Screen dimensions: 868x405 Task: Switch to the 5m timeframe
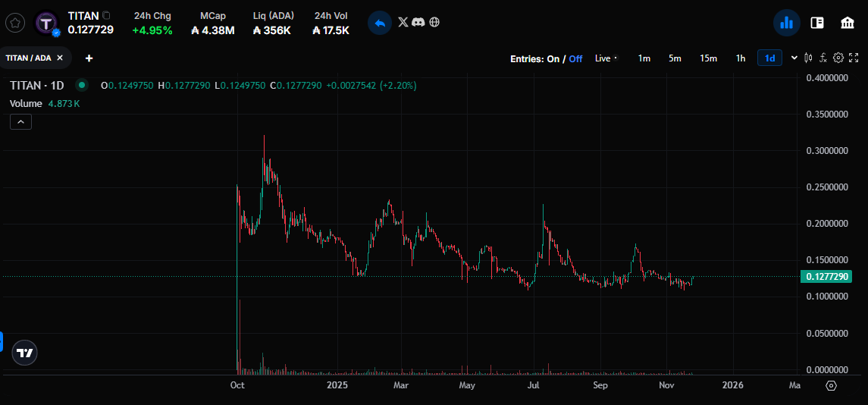pos(674,58)
